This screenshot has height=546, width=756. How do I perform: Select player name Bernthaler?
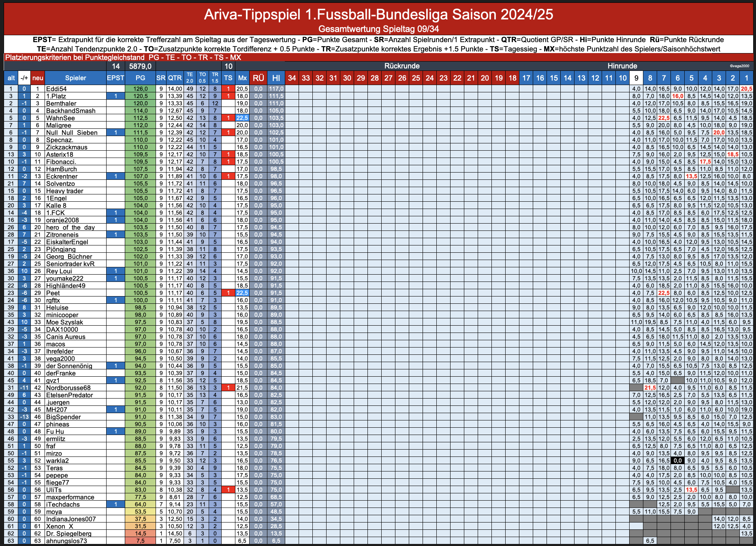[x=61, y=103]
